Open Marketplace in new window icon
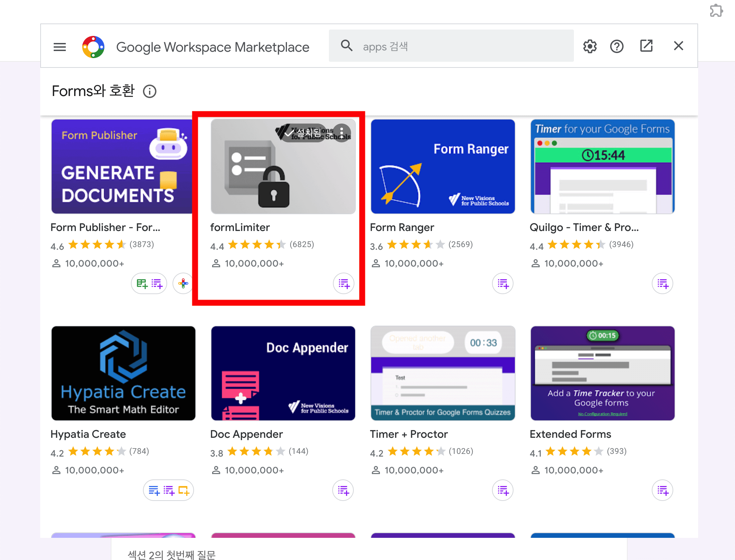Screen dimensions: 735x560 [646, 46]
